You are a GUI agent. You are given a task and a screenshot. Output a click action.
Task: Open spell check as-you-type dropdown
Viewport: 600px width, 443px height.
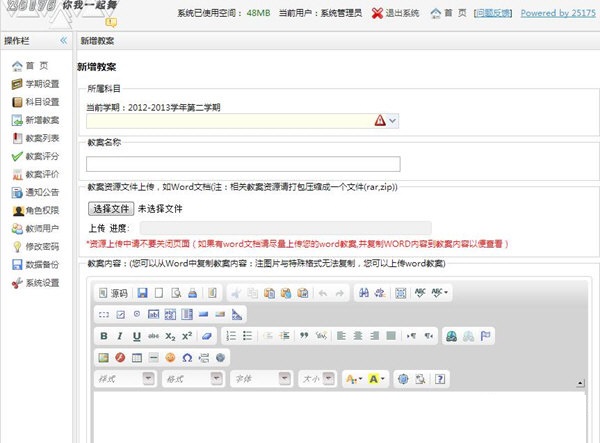pos(440,293)
